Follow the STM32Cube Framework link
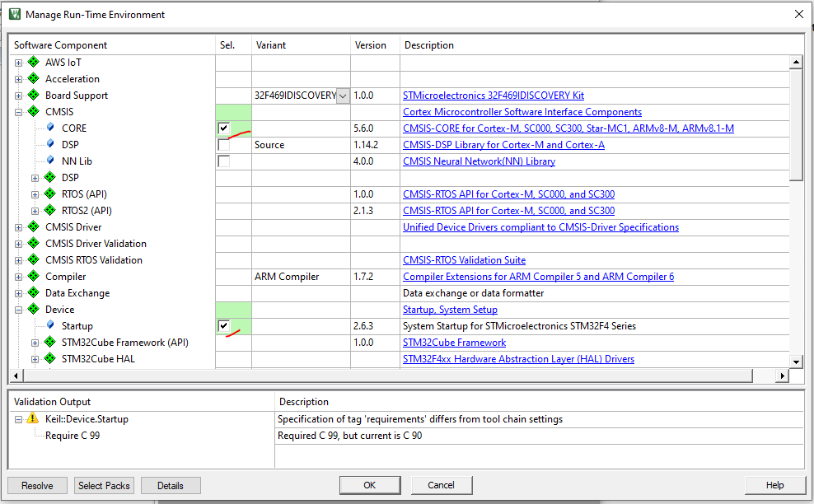Screen dimensions: 814x504 tap(454, 342)
